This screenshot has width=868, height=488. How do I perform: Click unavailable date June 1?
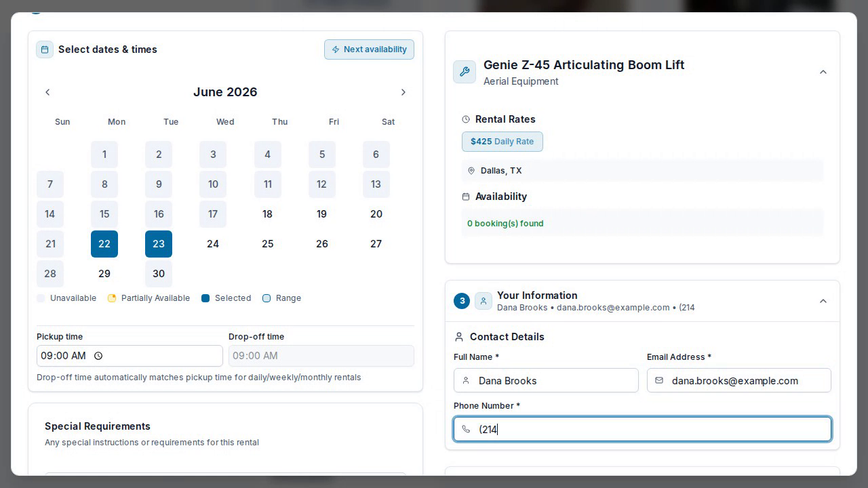point(104,155)
